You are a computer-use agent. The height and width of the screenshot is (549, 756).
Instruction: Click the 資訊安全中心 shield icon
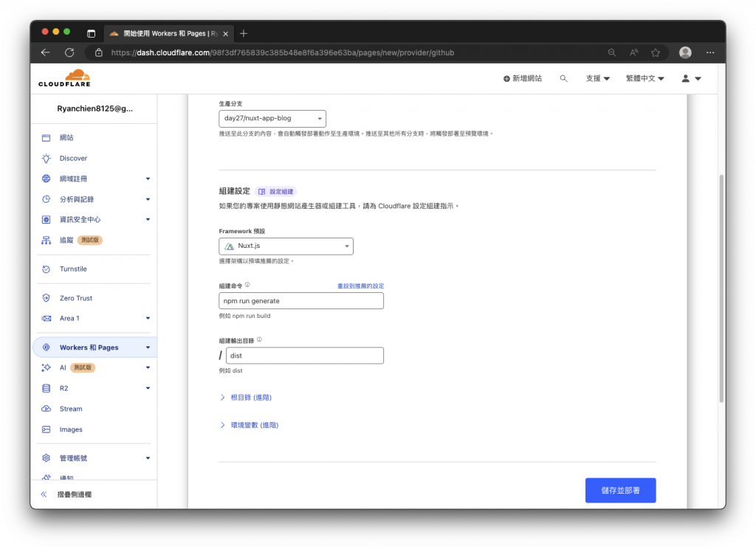pos(47,220)
